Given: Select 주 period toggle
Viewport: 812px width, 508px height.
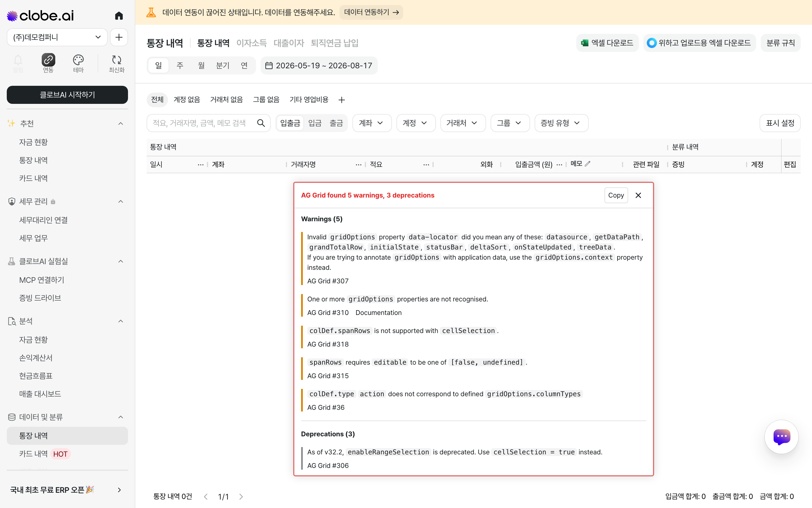Looking at the screenshot, I should click(180, 65).
